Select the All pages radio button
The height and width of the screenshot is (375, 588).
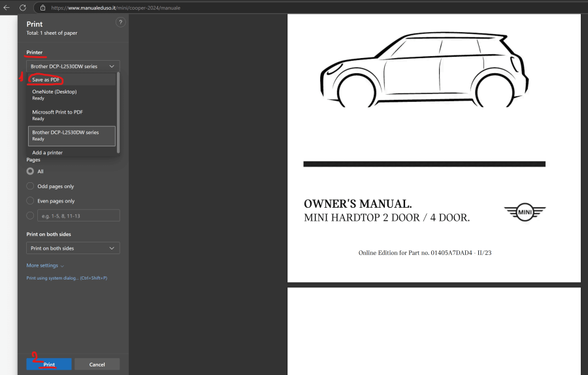click(30, 171)
